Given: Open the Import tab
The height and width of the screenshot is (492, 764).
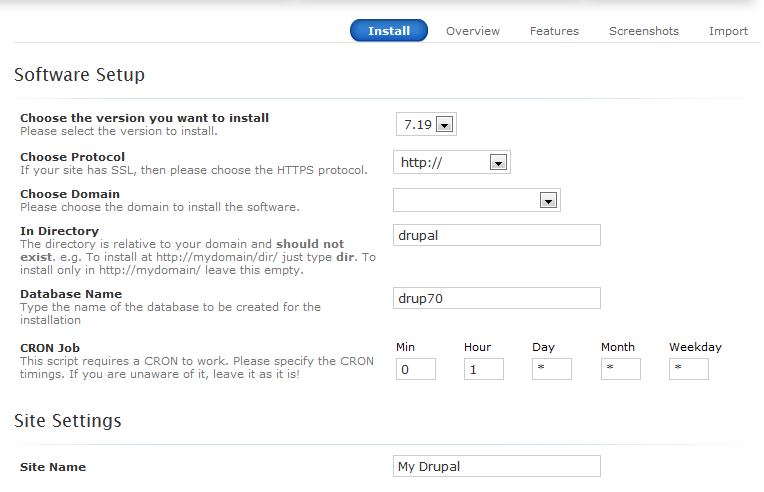Looking at the screenshot, I should 728,31.
